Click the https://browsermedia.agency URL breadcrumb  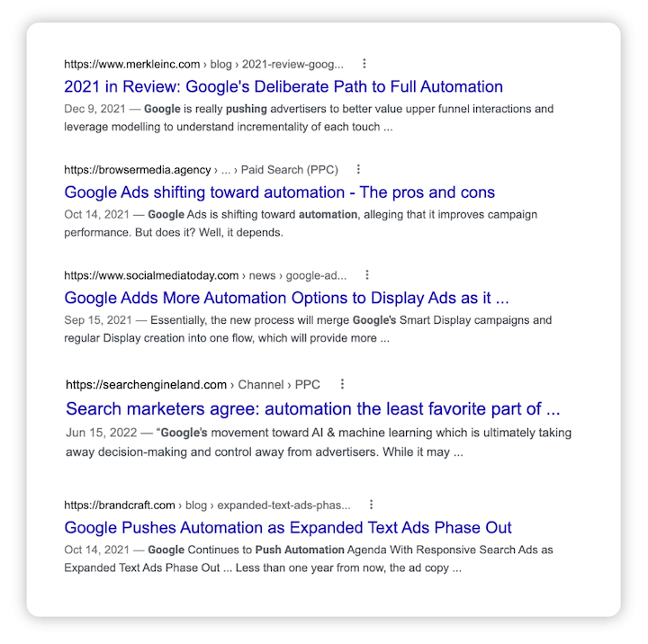(x=201, y=170)
